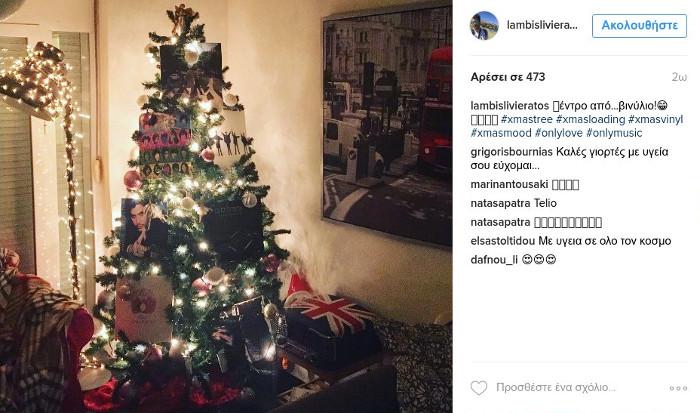Open elsastoltidou's profile link
Viewport: 700px width, 413px height.
[503, 241]
